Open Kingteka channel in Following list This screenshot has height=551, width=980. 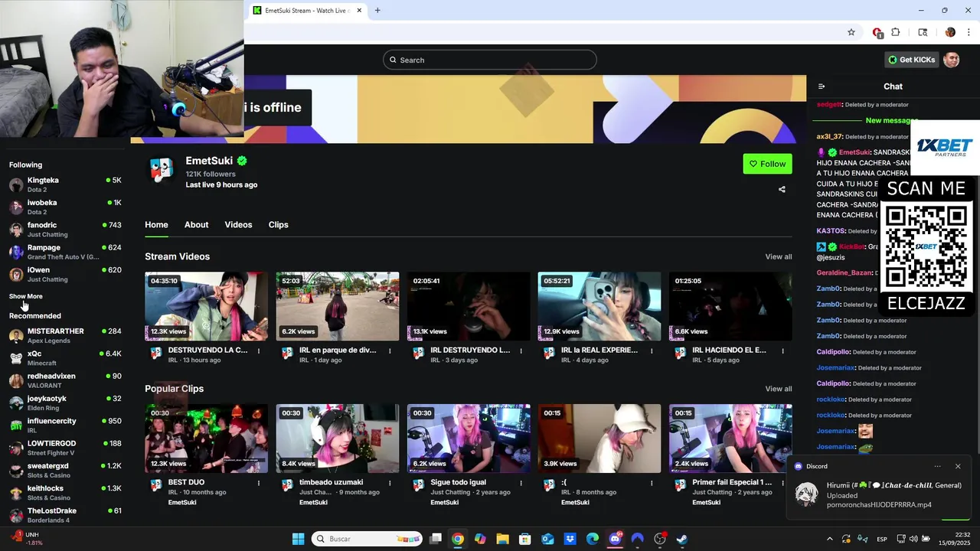coord(65,184)
